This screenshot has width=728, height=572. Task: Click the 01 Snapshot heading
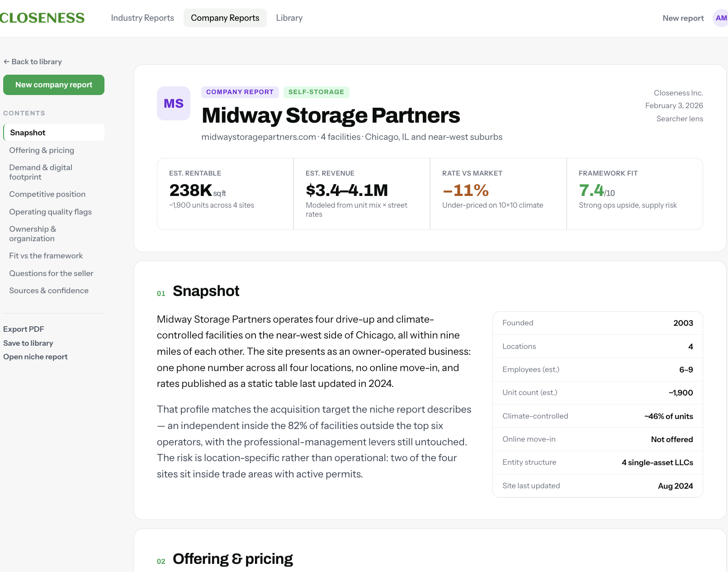(198, 291)
